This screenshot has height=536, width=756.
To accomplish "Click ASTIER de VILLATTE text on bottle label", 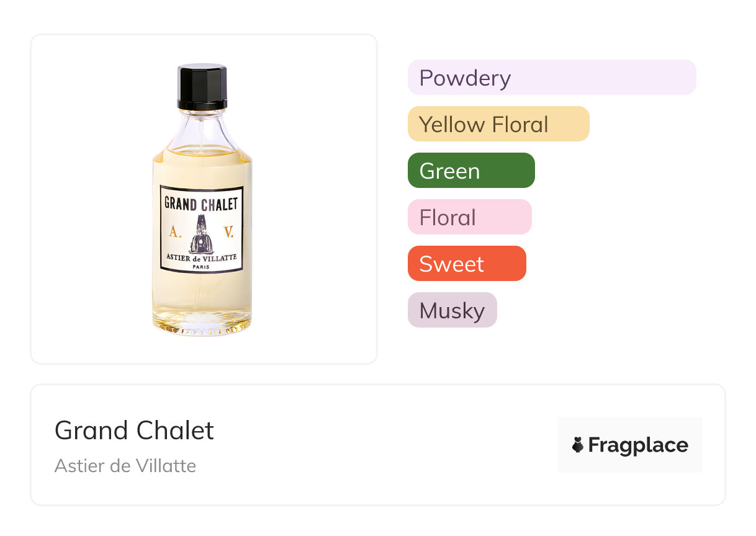I will [201, 258].
